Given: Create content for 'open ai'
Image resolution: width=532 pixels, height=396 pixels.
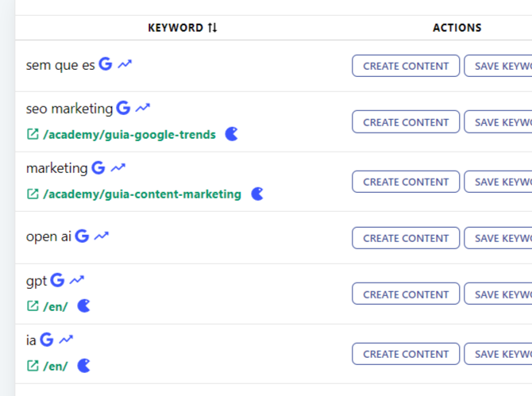Looking at the screenshot, I should click(406, 238).
